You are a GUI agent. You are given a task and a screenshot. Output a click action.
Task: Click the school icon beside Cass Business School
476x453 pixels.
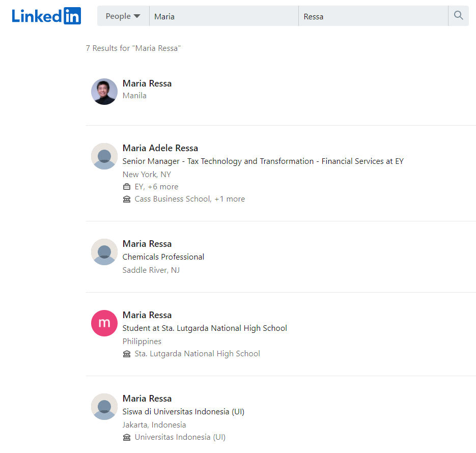127,199
